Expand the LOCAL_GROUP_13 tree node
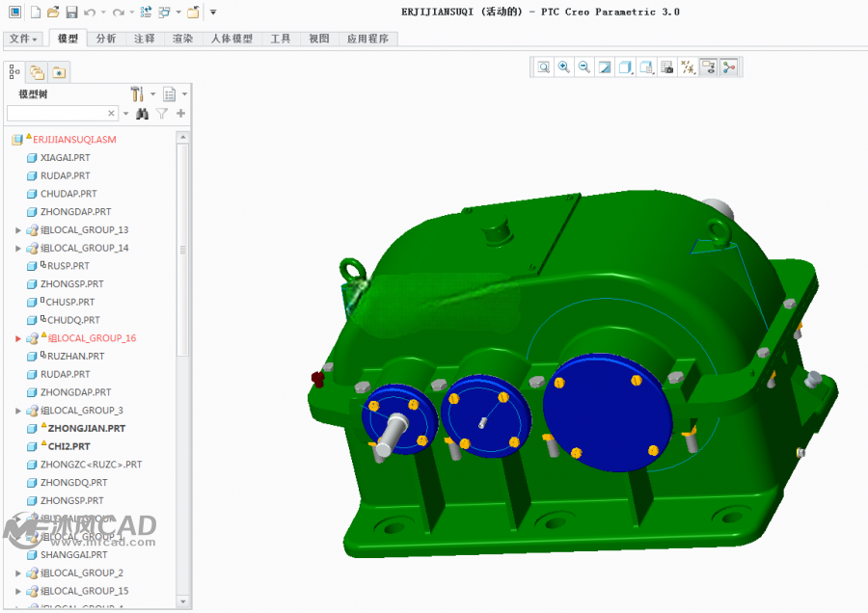The width and height of the screenshot is (868, 613). (x=17, y=230)
